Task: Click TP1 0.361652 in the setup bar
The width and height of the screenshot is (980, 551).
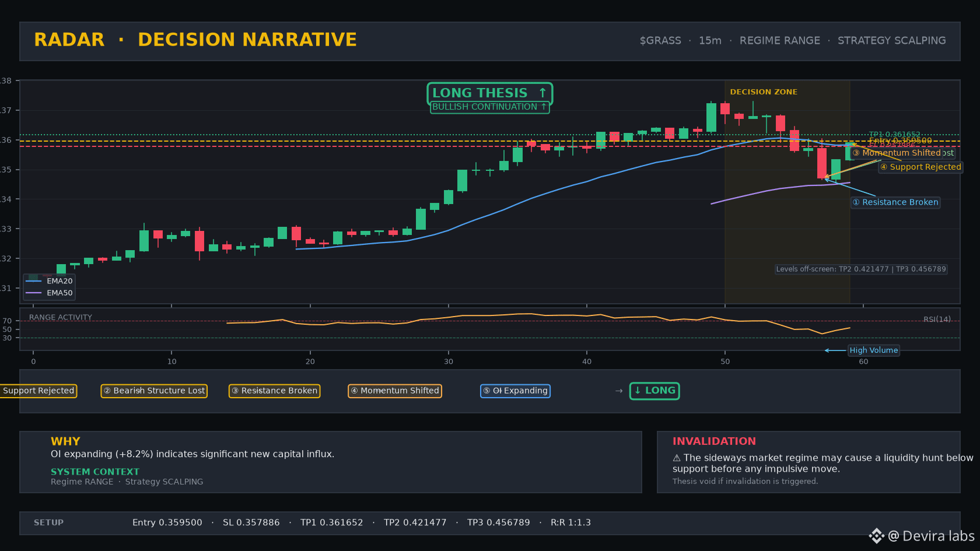Action: [332, 522]
